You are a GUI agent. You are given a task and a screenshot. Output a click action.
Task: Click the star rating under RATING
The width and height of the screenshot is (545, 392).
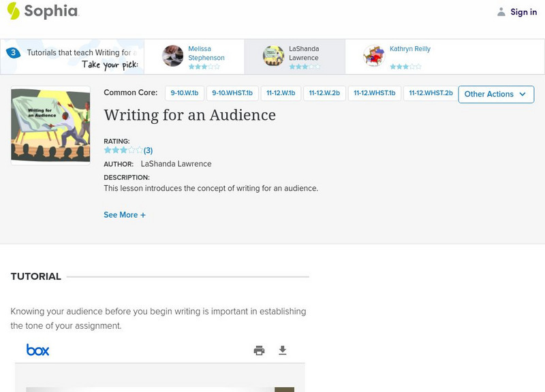tap(123, 150)
